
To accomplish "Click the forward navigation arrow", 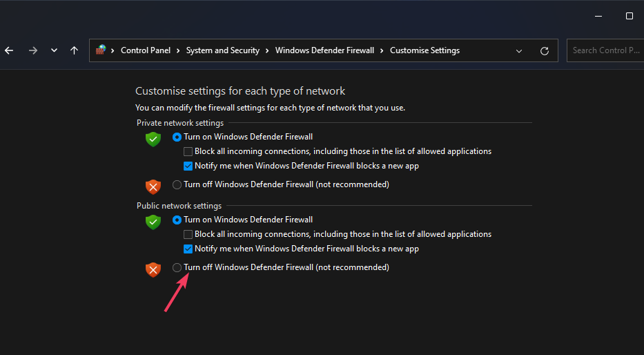I will (33, 50).
